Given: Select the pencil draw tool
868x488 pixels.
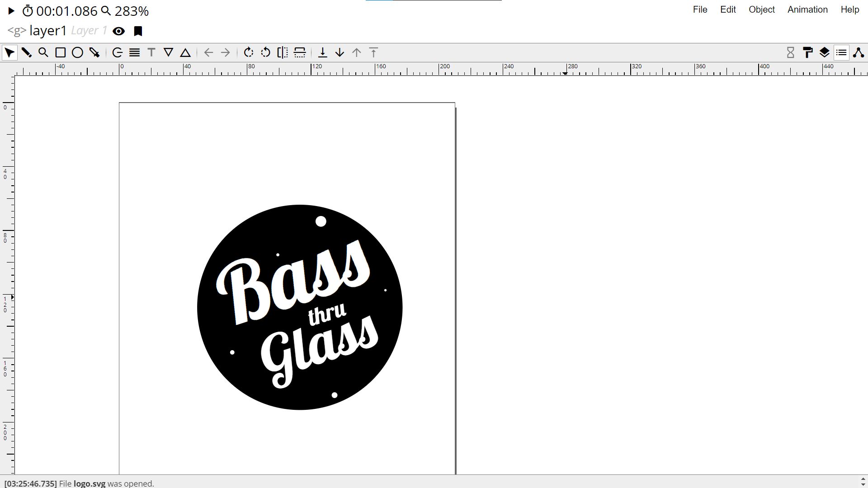Looking at the screenshot, I should [x=26, y=53].
